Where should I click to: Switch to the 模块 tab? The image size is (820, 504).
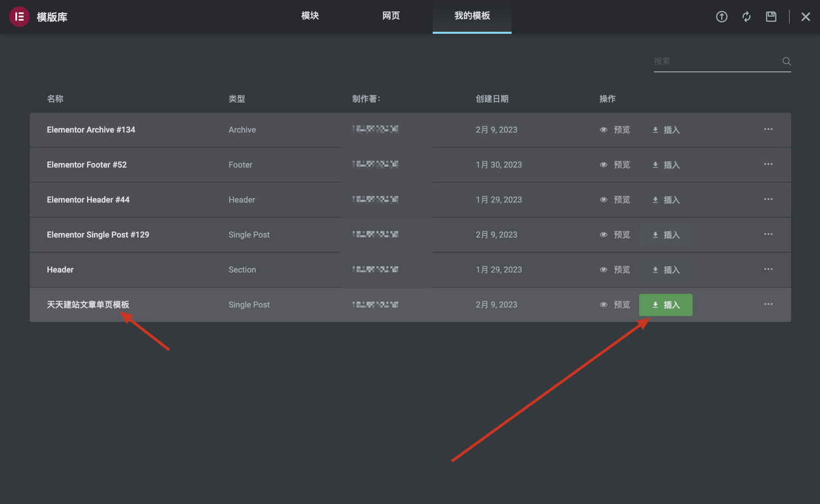point(310,16)
